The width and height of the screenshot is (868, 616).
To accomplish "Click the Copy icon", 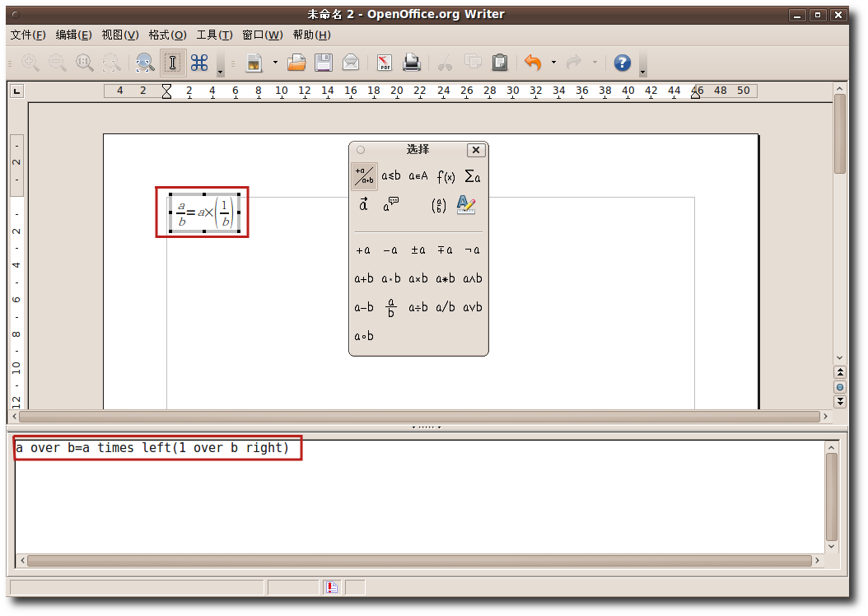I will click(472, 63).
